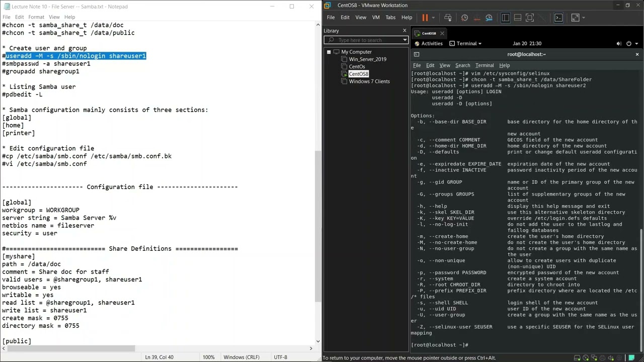The height and width of the screenshot is (362, 644).
Task: Open the VMware Edit menu
Action: point(345,18)
